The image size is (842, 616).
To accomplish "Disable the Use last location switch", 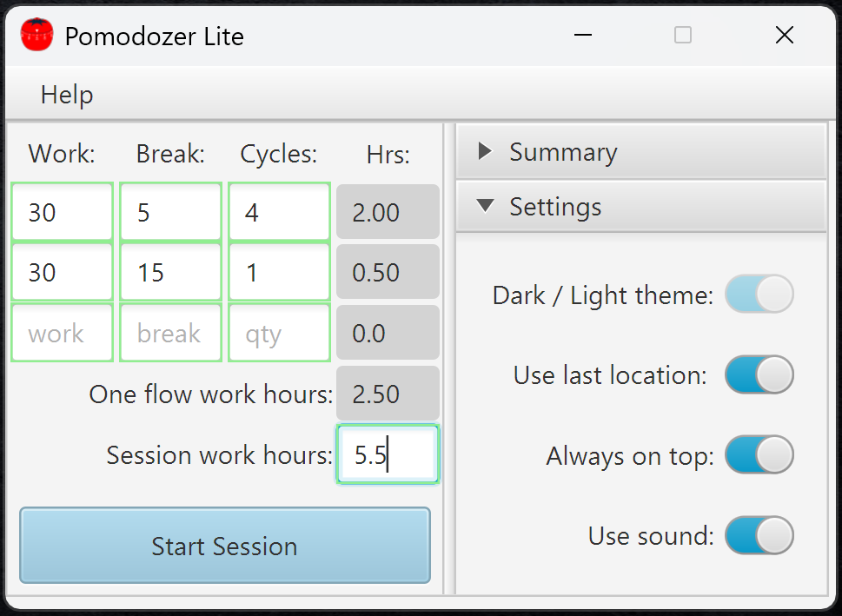I will [759, 375].
